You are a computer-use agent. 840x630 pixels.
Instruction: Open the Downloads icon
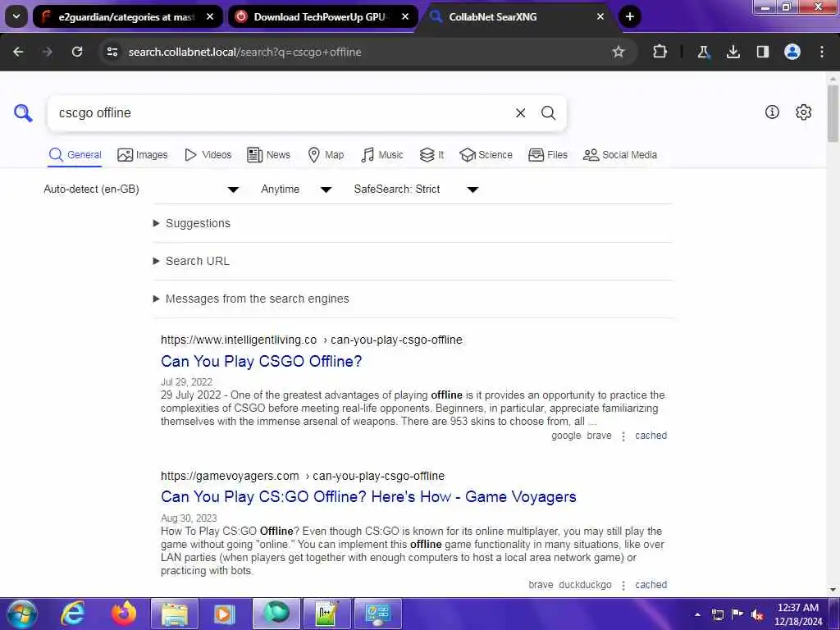pyautogui.click(x=733, y=52)
